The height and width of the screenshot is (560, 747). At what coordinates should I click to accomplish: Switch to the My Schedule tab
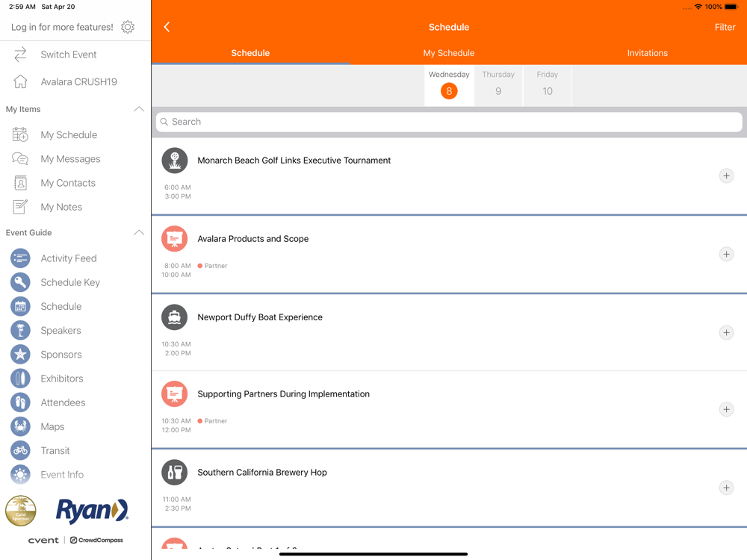pyautogui.click(x=449, y=53)
